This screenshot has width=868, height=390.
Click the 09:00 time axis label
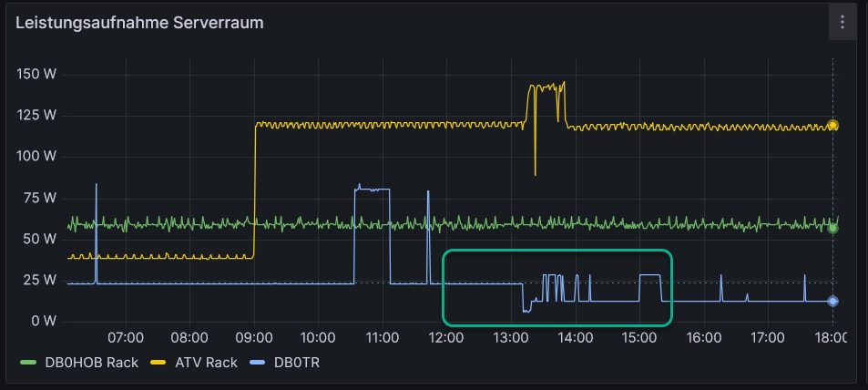pyautogui.click(x=254, y=337)
